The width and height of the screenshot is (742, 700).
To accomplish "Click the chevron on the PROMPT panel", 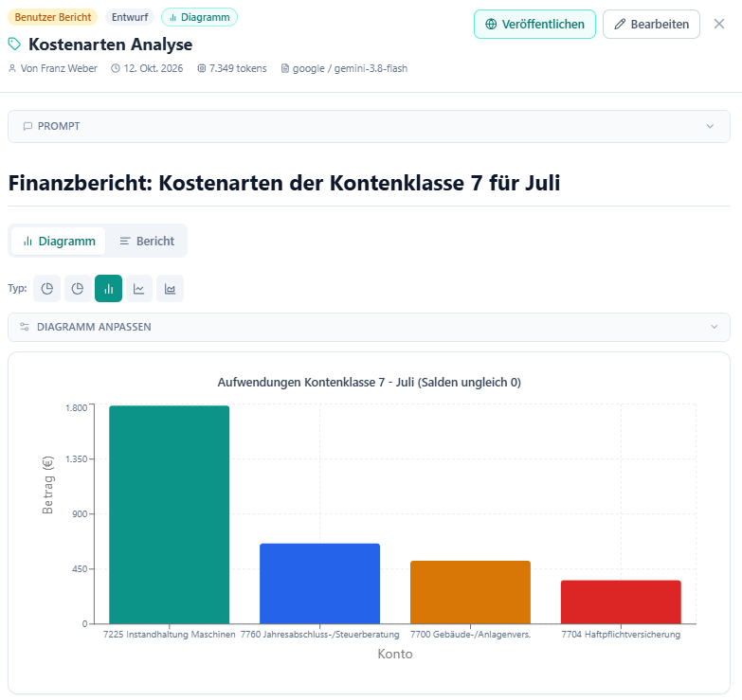I will tap(710, 126).
